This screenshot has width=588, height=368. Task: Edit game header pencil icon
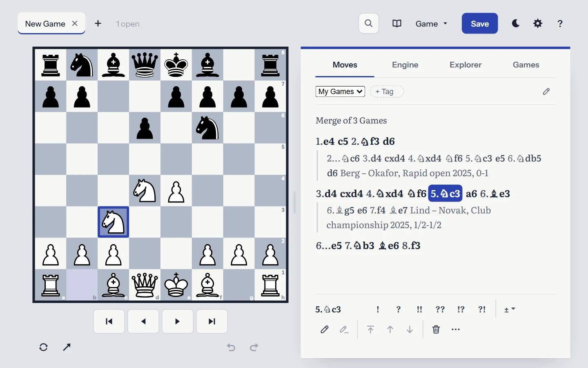tap(546, 91)
